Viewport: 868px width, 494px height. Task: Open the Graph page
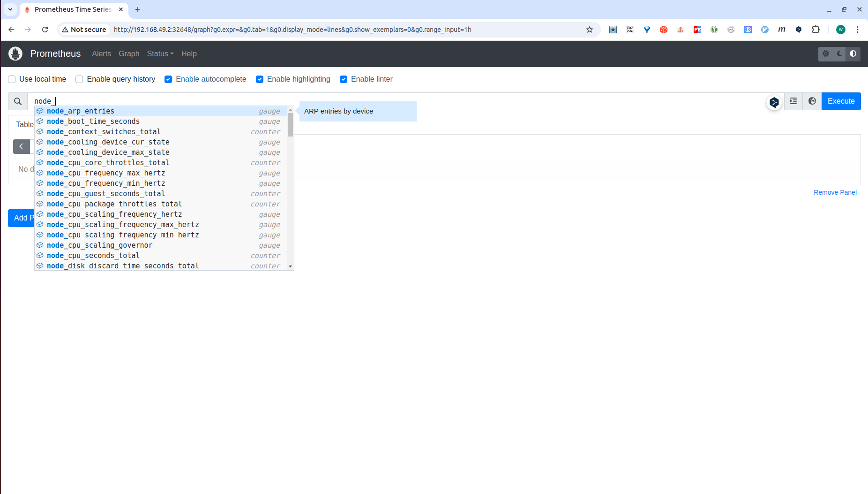tap(129, 53)
